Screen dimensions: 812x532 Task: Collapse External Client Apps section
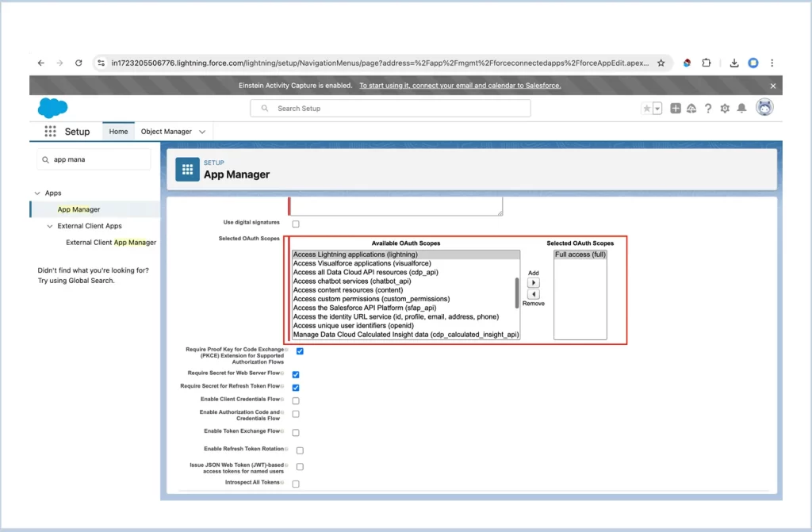coord(50,227)
